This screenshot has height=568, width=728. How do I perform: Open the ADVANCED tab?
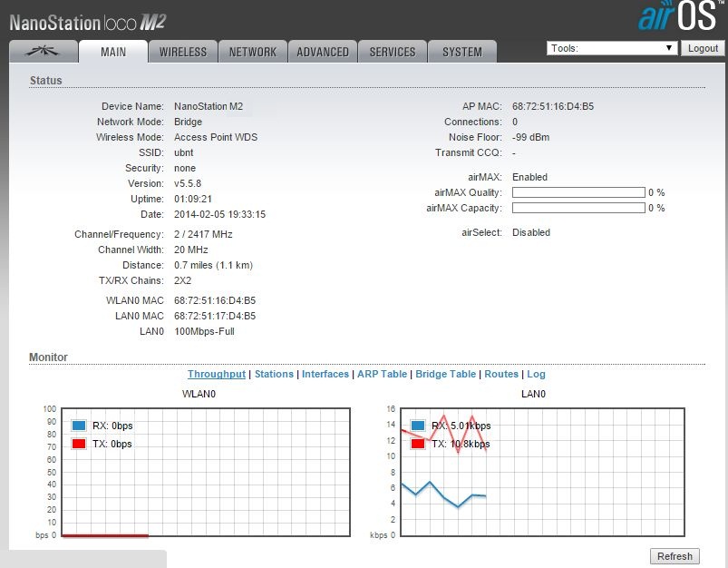click(323, 52)
